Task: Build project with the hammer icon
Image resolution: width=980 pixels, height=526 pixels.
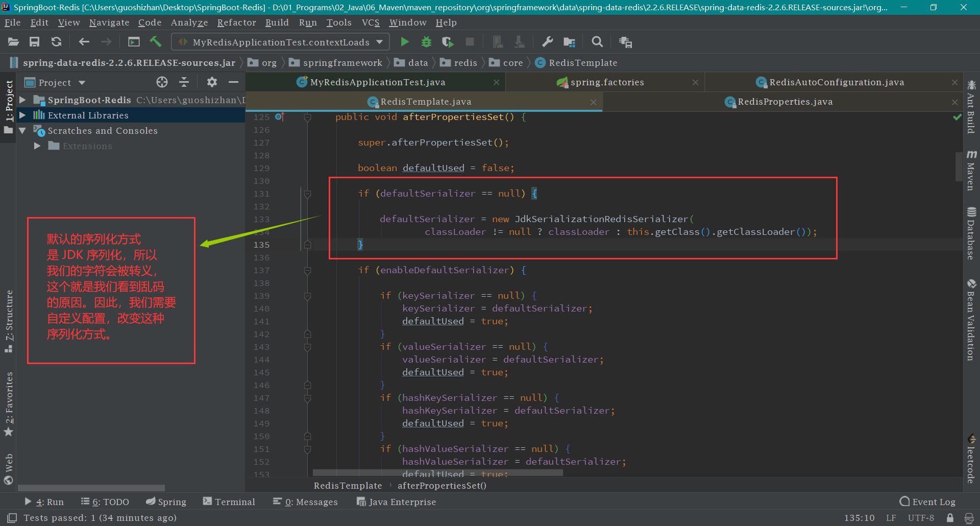Action: pyautogui.click(x=156, y=42)
